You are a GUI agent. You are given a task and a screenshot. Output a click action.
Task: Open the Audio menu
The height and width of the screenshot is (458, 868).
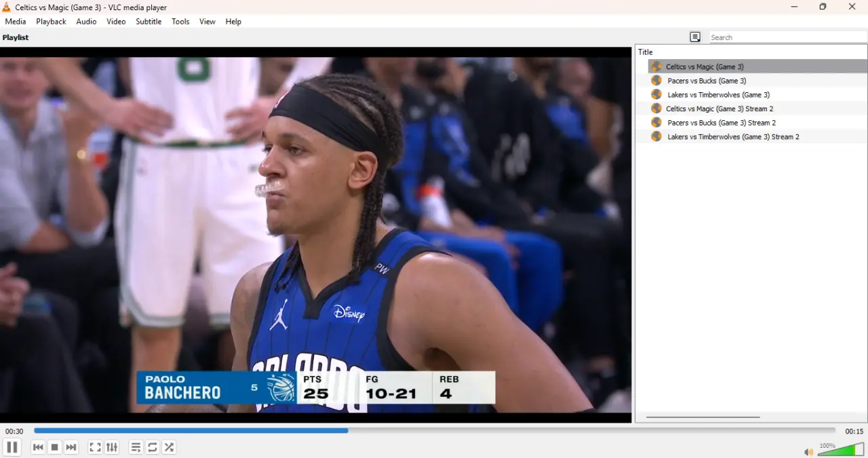(x=86, y=22)
